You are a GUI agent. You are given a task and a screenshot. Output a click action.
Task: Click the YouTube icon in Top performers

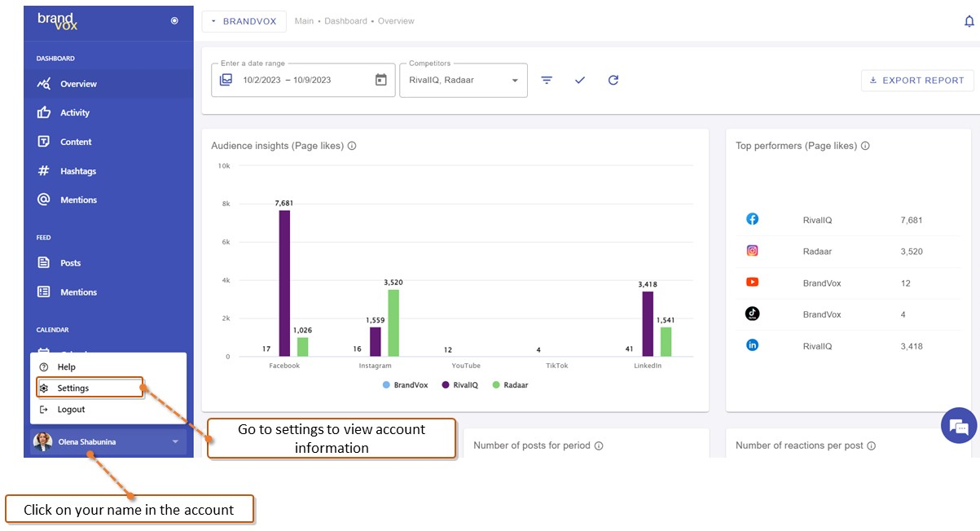pos(753,282)
